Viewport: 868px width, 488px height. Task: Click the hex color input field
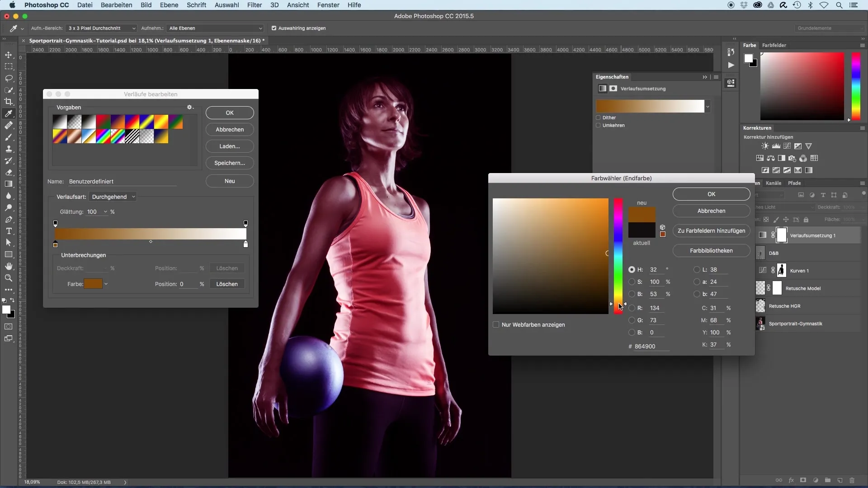tap(651, 346)
